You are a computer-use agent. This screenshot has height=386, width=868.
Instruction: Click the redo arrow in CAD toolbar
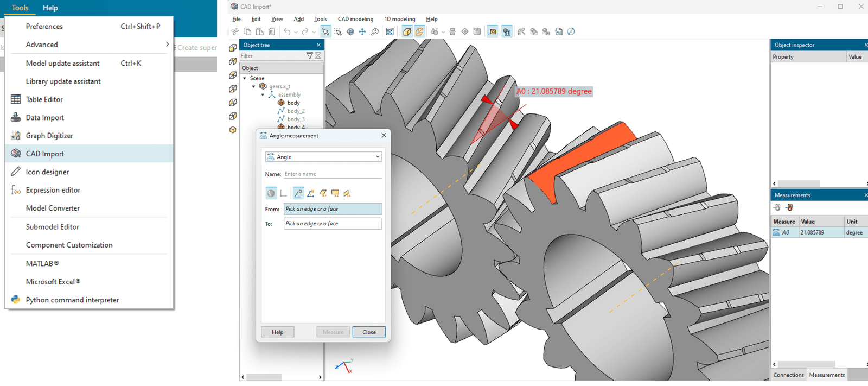pos(305,31)
